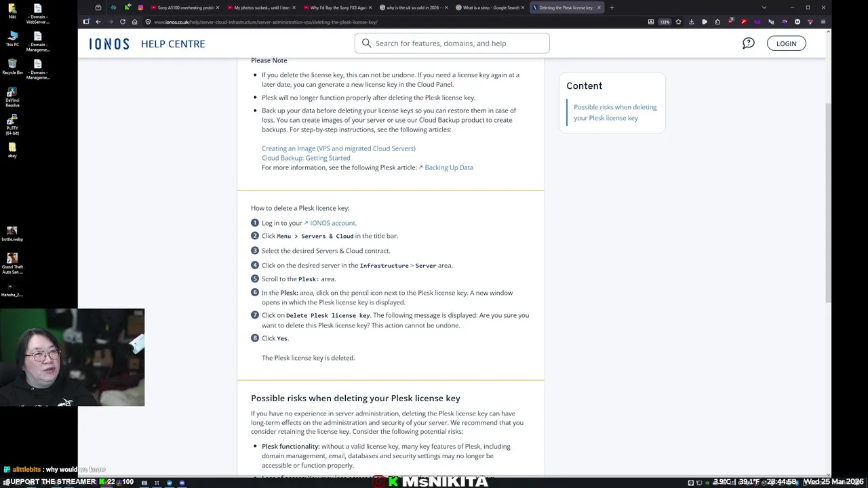Click the browser Back arrow
Screen dimensions: 868x488
pyautogui.click(x=98, y=22)
